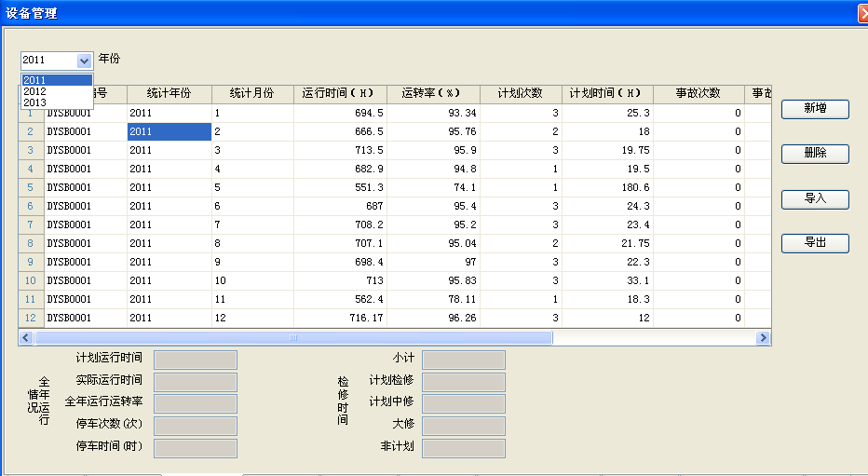This screenshot has width=868, height=476.
Task: Select row 5 header in table
Action: click(30, 187)
